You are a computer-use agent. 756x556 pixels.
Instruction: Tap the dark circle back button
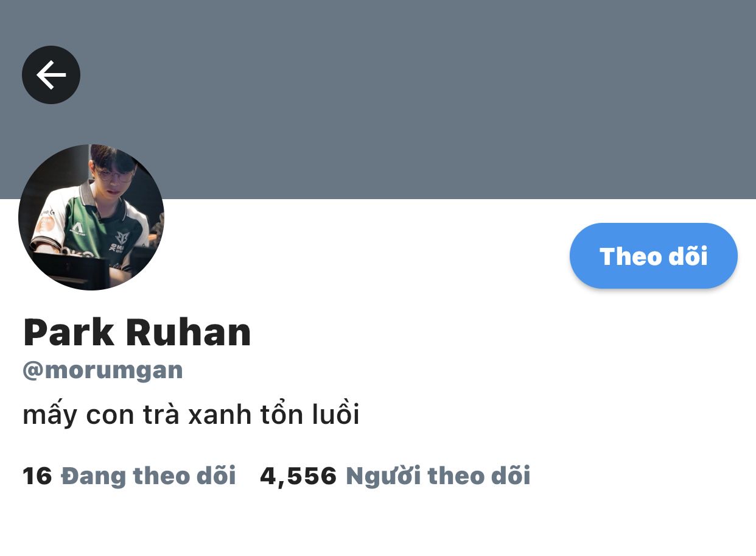pyautogui.click(x=51, y=75)
